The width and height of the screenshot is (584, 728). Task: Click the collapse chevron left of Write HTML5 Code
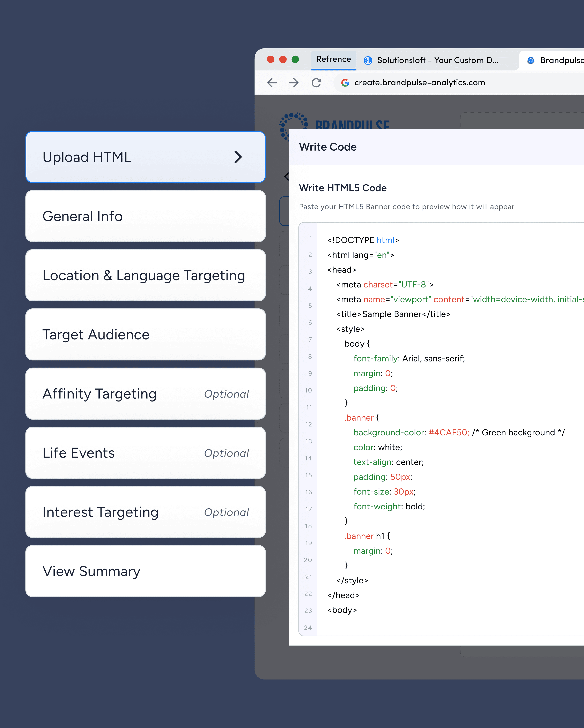287,176
